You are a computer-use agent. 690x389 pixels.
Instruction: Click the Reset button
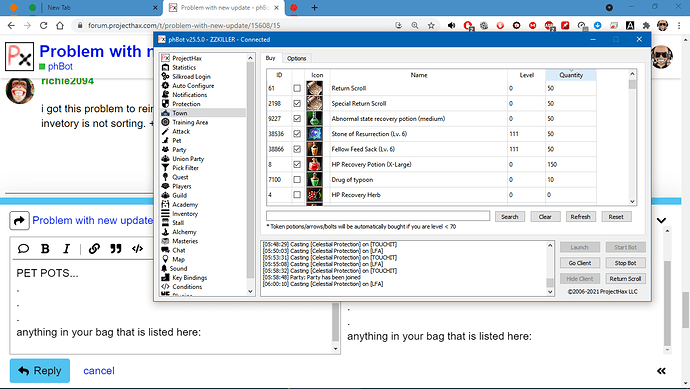[616, 217]
